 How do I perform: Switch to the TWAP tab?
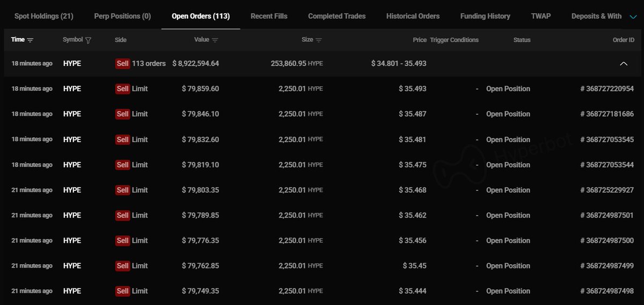point(540,16)
